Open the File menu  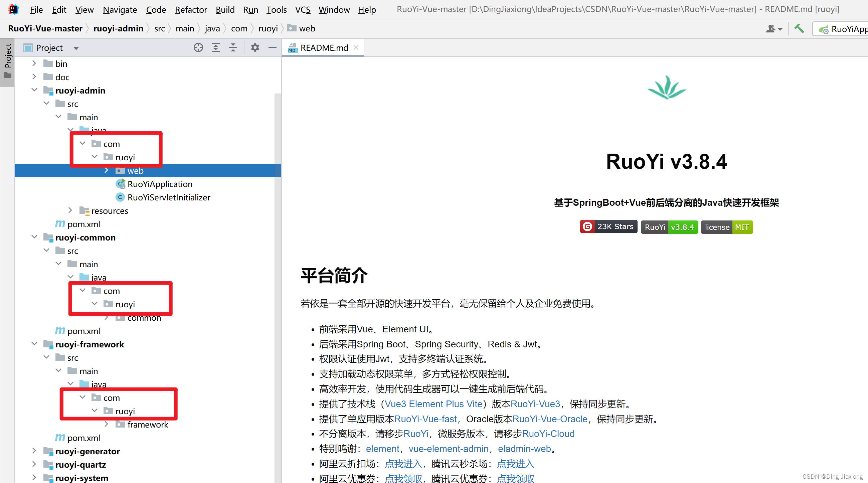[x=36, y=9]
